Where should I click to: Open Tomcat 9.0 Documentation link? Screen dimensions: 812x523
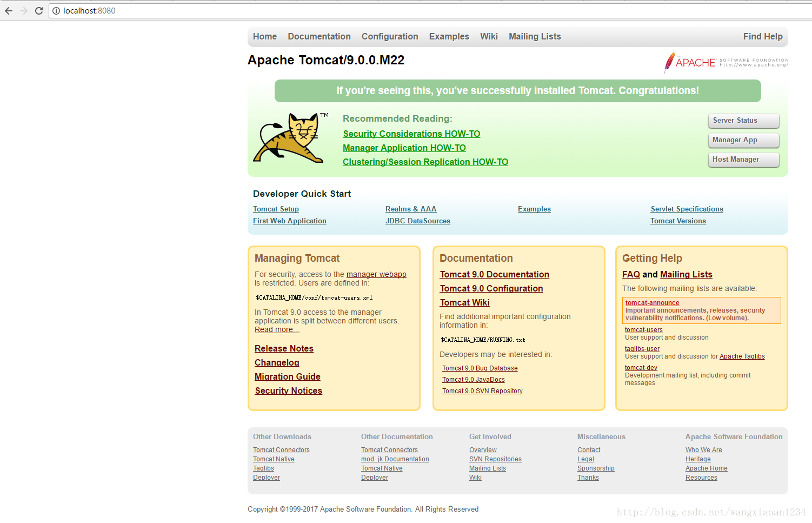pyautogui.click(x=495, y=275)
